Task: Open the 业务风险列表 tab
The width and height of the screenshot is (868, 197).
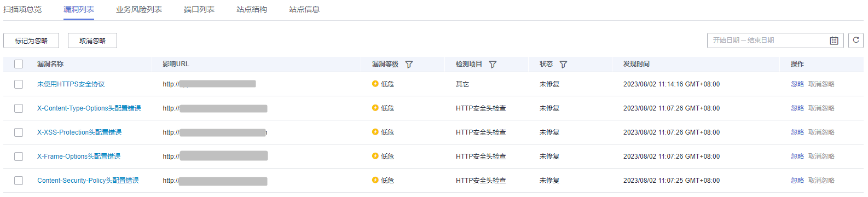Action: point(139,9)
